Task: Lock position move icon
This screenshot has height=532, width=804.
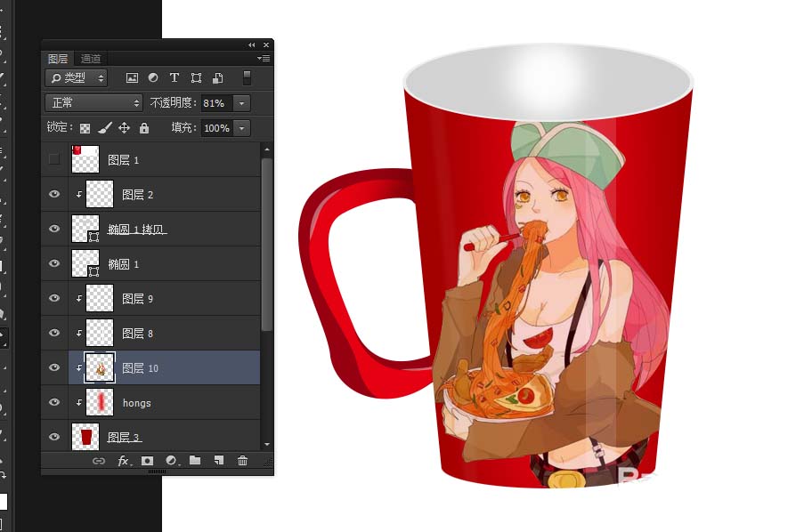Action: tap(124, 128)
